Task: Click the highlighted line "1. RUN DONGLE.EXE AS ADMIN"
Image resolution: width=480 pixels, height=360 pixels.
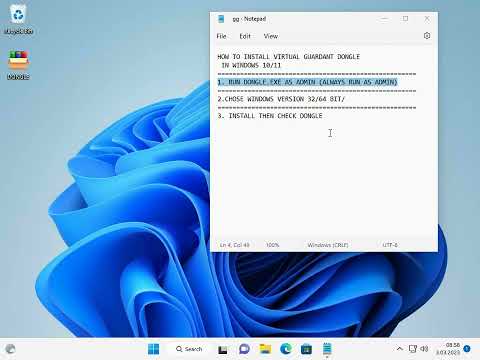Action: 307,82
